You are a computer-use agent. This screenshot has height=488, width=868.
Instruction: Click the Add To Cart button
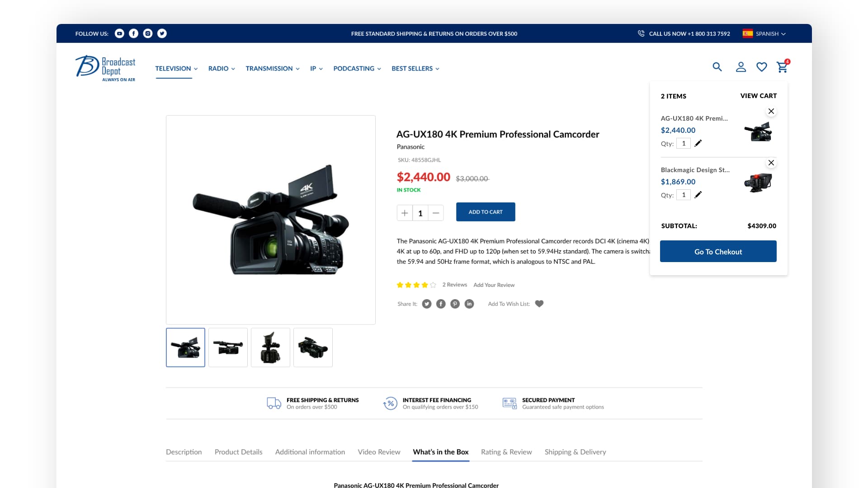click(486, 212)
